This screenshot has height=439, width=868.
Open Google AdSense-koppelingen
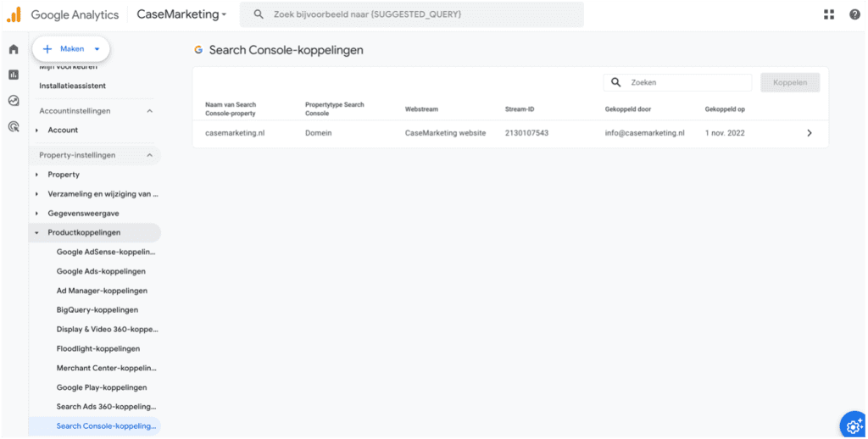pos(106,252)
